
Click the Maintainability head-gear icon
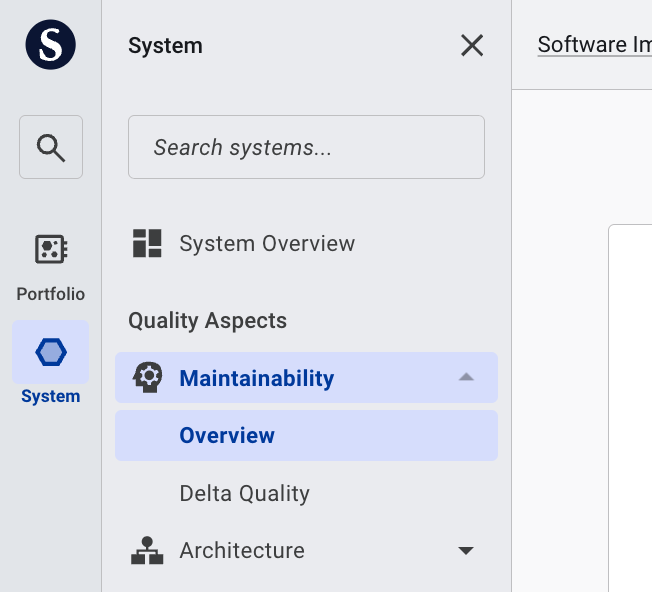[147, 377]
